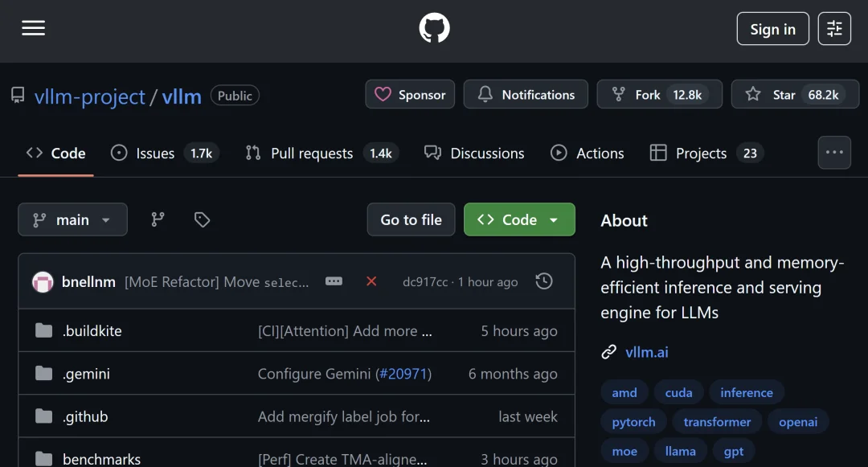The image size is (868, 467).
Task: Select the pytorch topic tag
Action: click(633, 422)
